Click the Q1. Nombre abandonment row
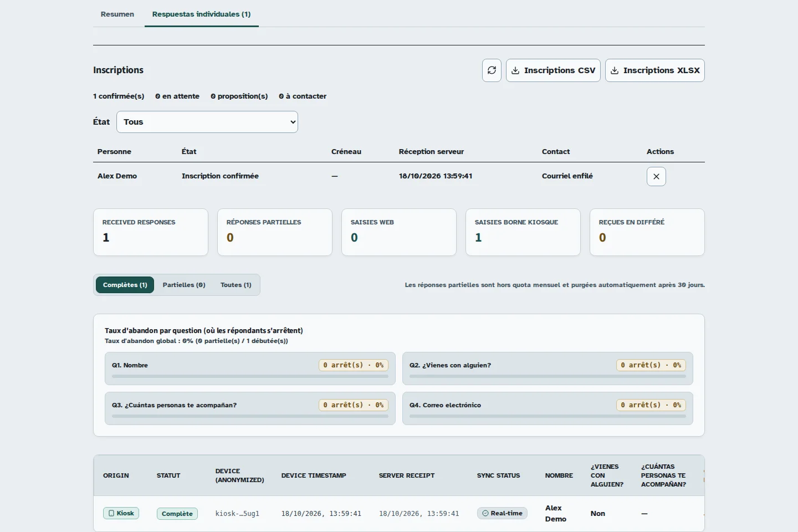The width and height of the screenshot is (798, 532). coord(250,369)
